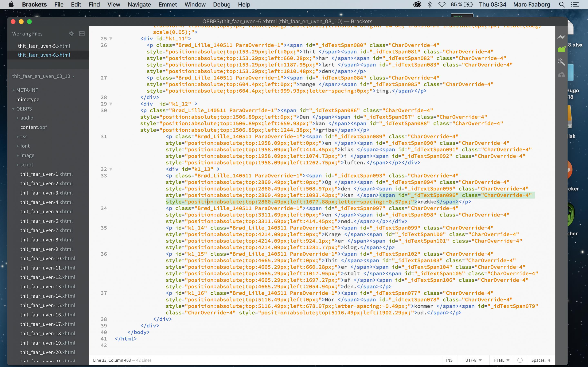The width and height of the screenshot is (588, 367).
Task: Open the HTML language mode dropdown
Action: (x=501, y=360)
